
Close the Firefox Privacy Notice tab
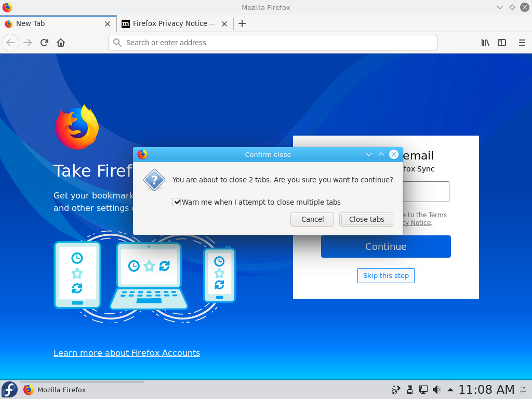coord(224,24)
